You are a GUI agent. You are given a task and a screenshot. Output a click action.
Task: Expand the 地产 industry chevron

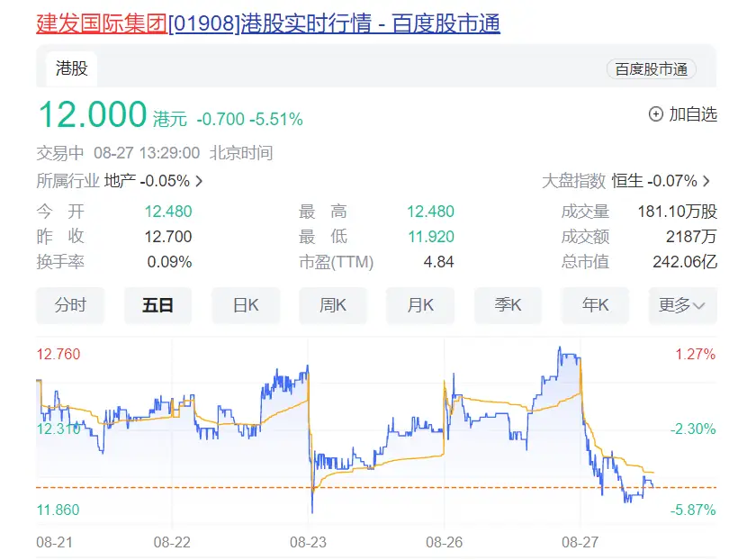(x=199, y=181)
